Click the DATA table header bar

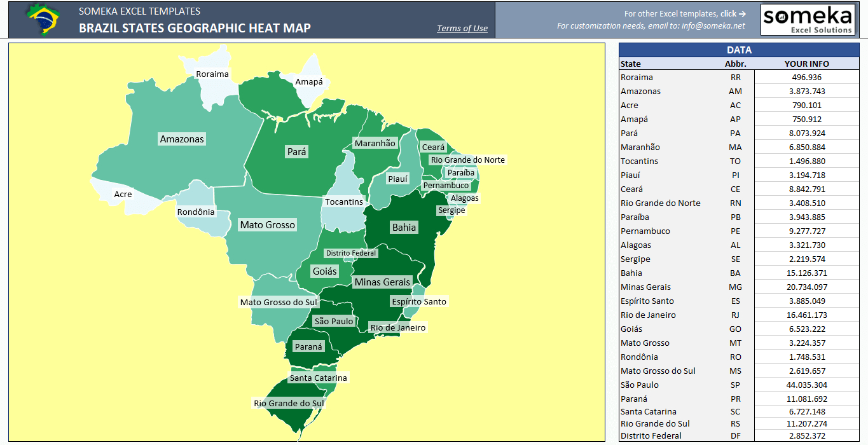click(738, 50)
